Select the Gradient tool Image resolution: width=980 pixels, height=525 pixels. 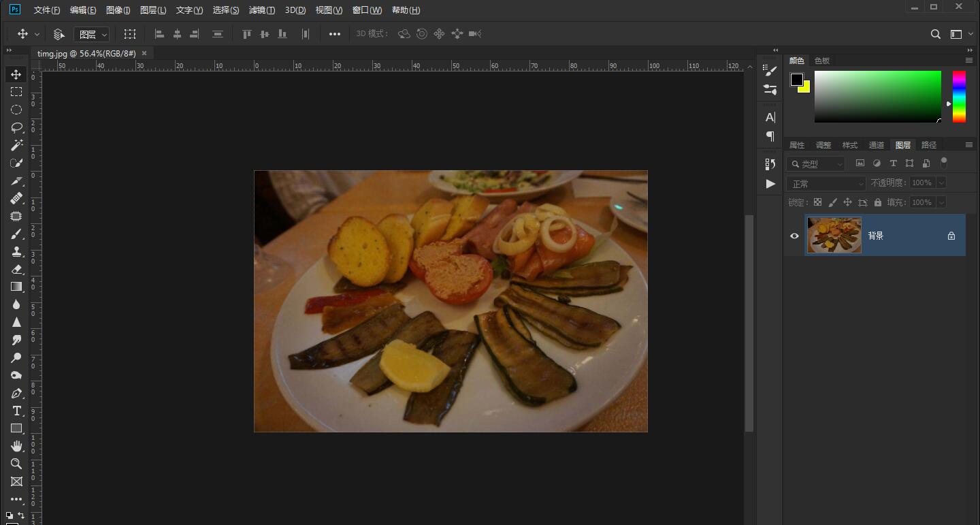click(x=16, y=287)
